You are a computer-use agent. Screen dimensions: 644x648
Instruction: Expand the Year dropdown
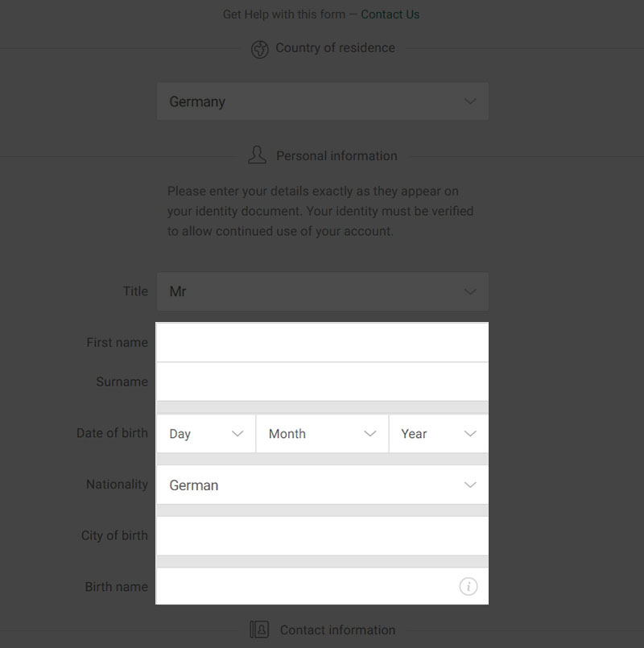439,434
